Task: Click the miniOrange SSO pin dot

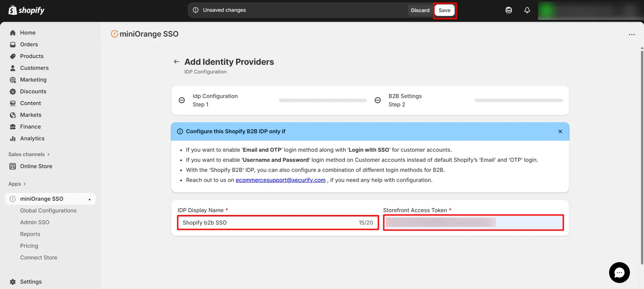Action: point(90,199)
